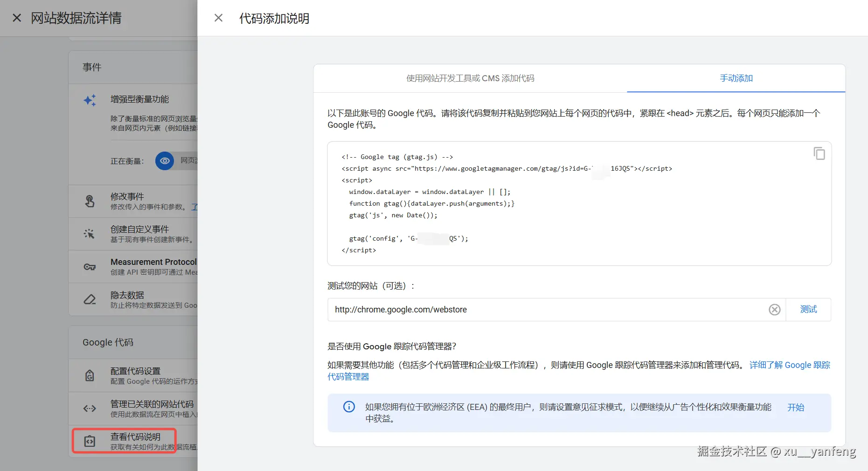The width and height of the screenshot is (868, 471).
Task: Click the 修改事件 touch icon
Action: [x=90, y=201]
